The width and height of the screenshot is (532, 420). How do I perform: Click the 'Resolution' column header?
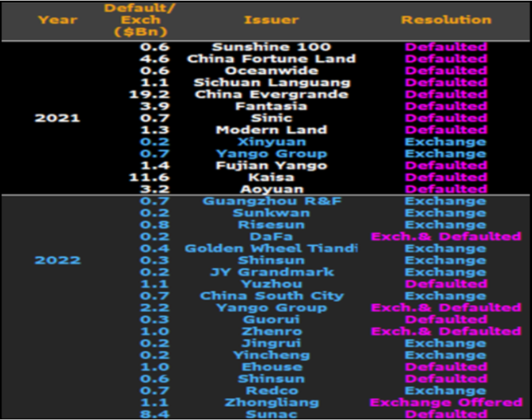pyautogui.click(x=446, y=20)
